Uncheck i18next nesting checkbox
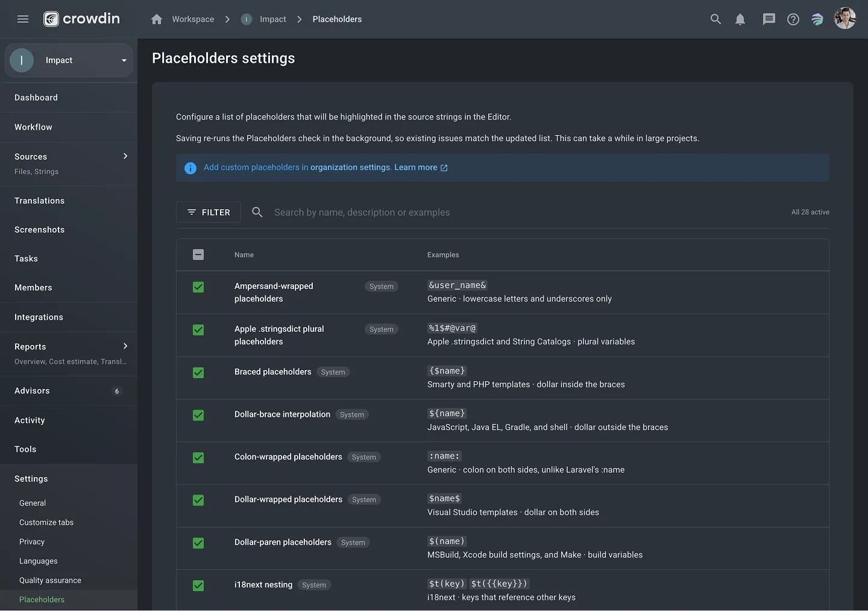The width and height of the screenshot is (868, 611). pos(198,586)
